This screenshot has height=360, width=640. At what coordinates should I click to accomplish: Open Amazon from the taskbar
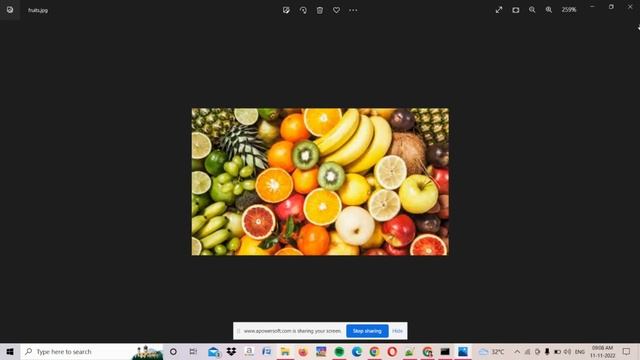pos(249,351)
